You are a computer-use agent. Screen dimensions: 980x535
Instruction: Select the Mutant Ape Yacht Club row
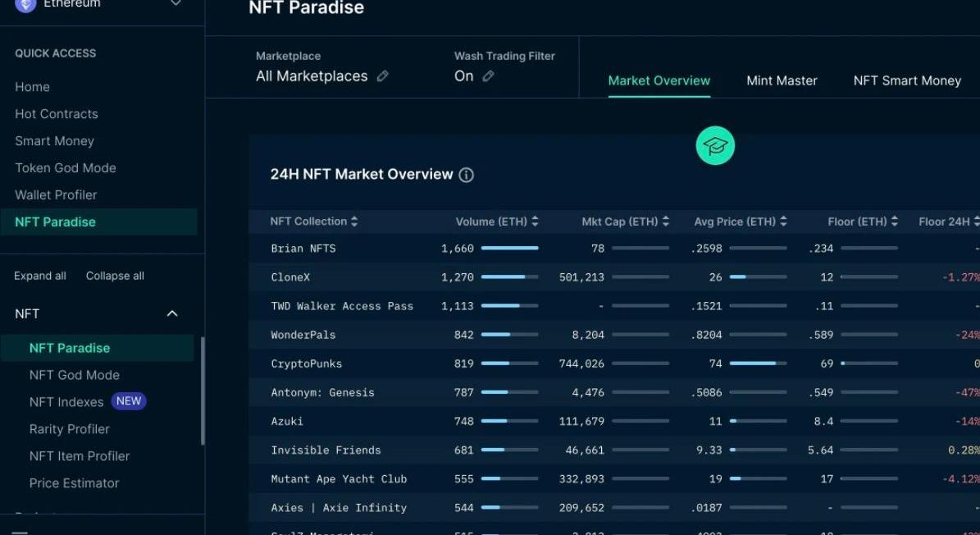(x=613, y=478)
